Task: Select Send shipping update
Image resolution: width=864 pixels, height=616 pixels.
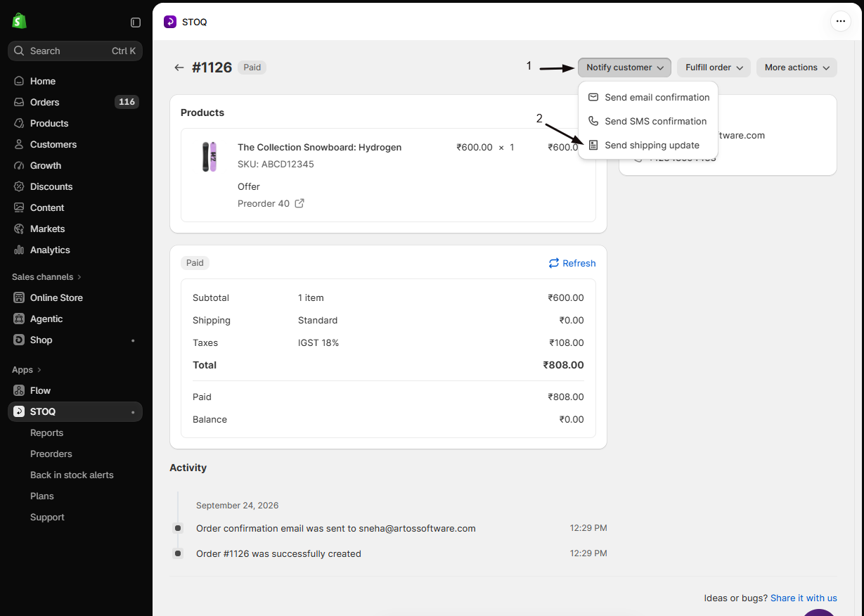Action: point(648,145)
